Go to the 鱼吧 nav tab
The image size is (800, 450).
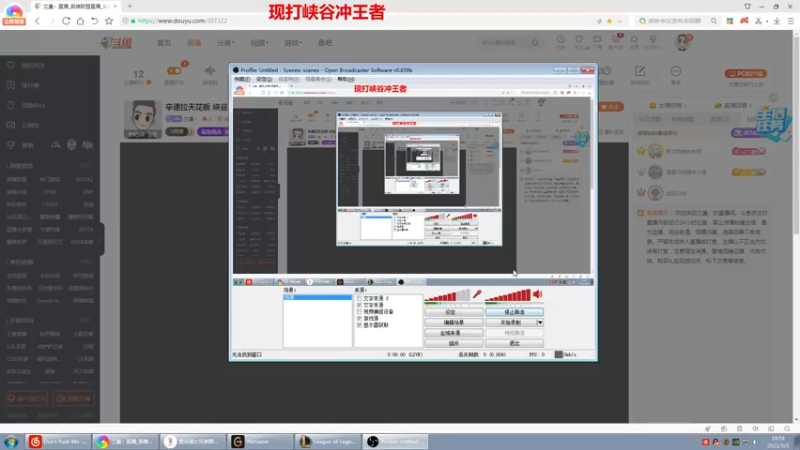(325, 43)
